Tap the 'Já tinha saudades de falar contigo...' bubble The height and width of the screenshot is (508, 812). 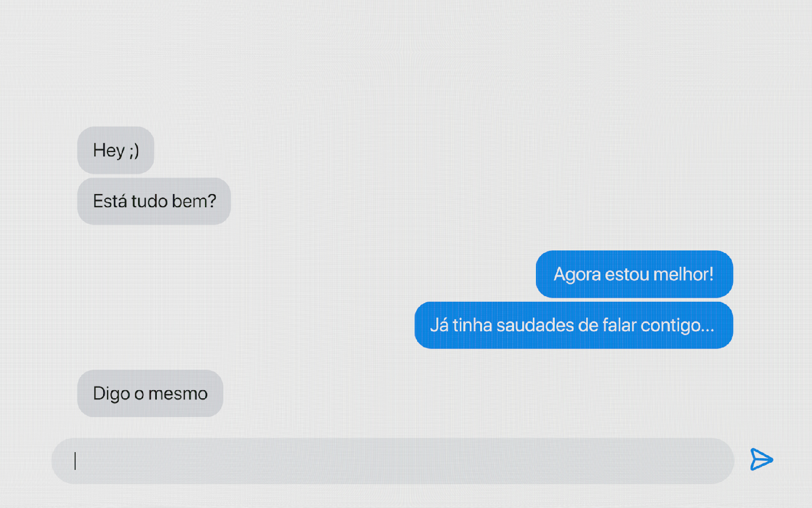coord(574,325)
